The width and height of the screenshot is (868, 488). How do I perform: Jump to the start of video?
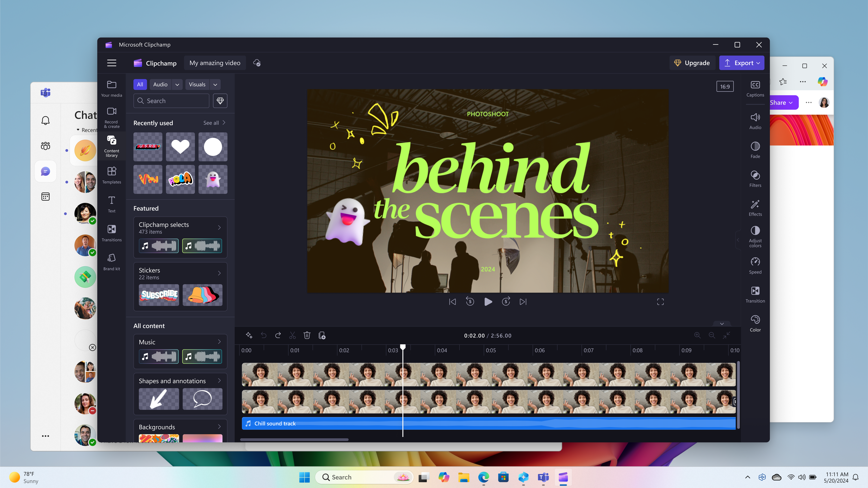[x=452, y=302]
